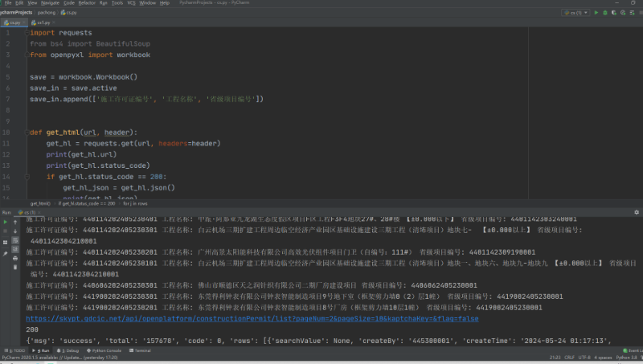Image resolution: width=643 pixels, height=364 pixels.
Task: Collapse the import block fold marker on line 1
Action: (x=27, y=33)
